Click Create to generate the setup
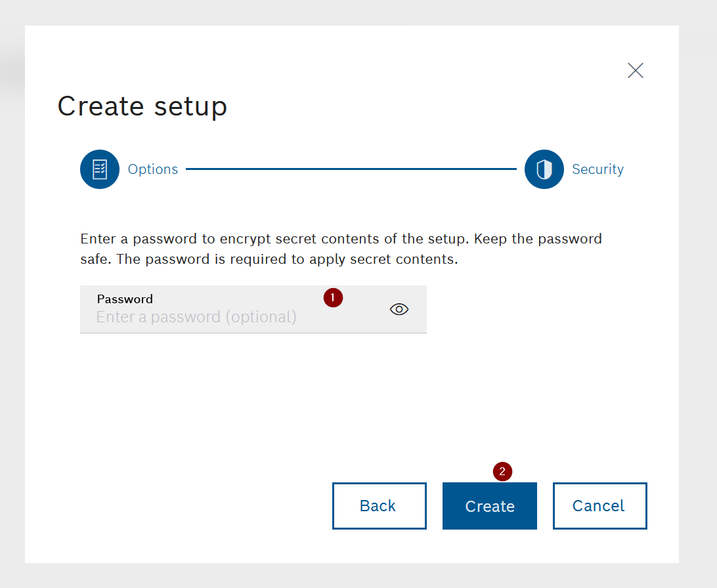717x588 pixels. (490, 506)
